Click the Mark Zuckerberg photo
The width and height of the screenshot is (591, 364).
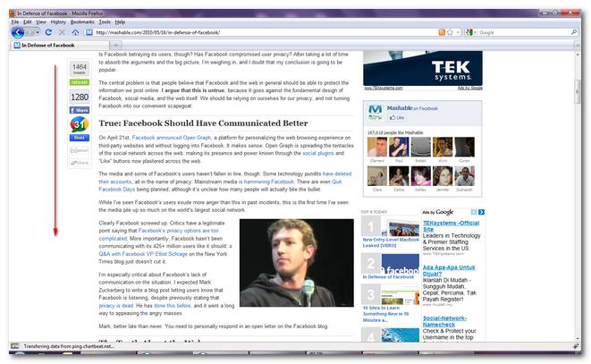click(297, 263)
